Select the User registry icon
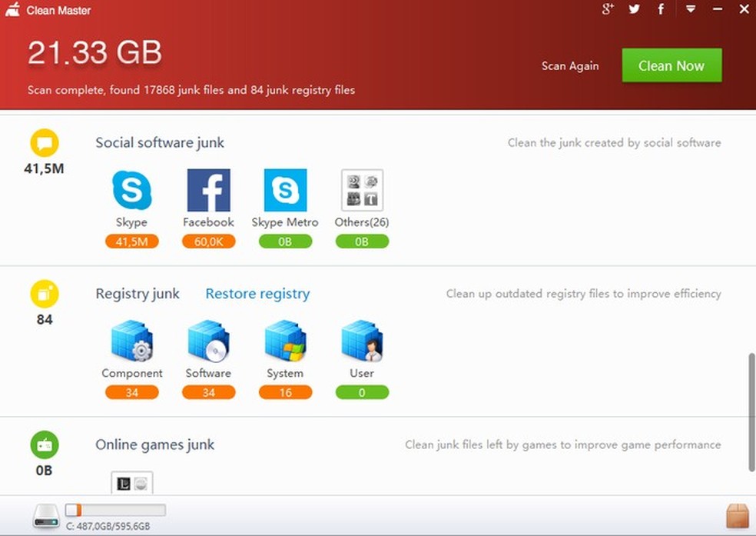This screenshot has width=756, height=536. click(x=362, y=341)
